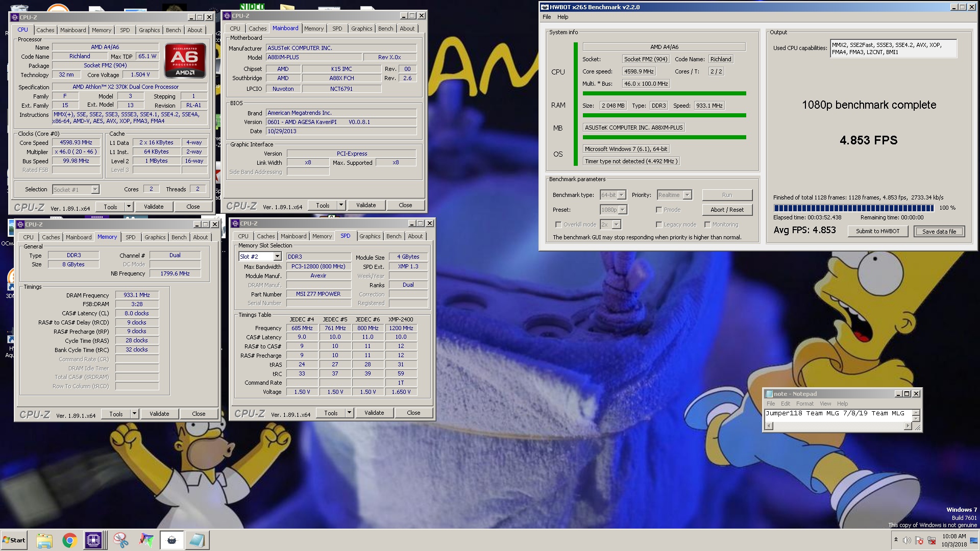Open the Notepad taskbar icon
The image size is (980, 551).
(197, 540)
